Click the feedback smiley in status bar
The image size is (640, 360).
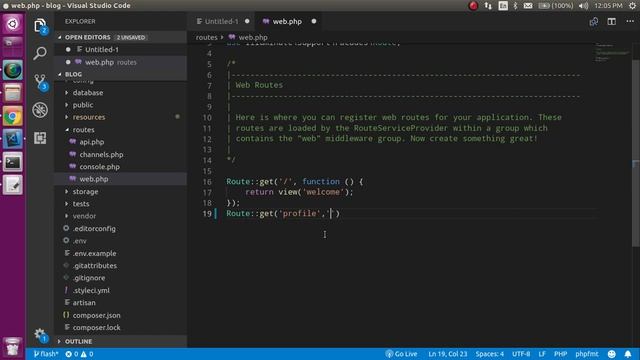point(611,354)
